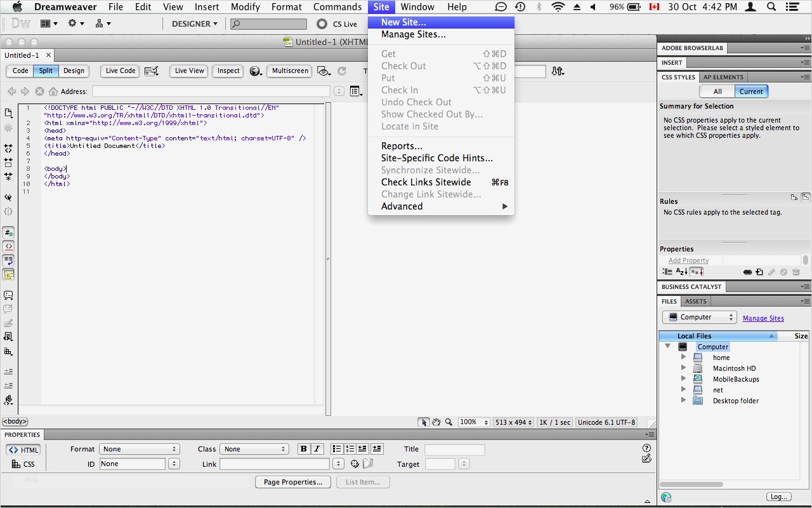The image size is (812, 508).
Task: Select the Zoom magnifier tool in status bar
Action: pos(449,422)
